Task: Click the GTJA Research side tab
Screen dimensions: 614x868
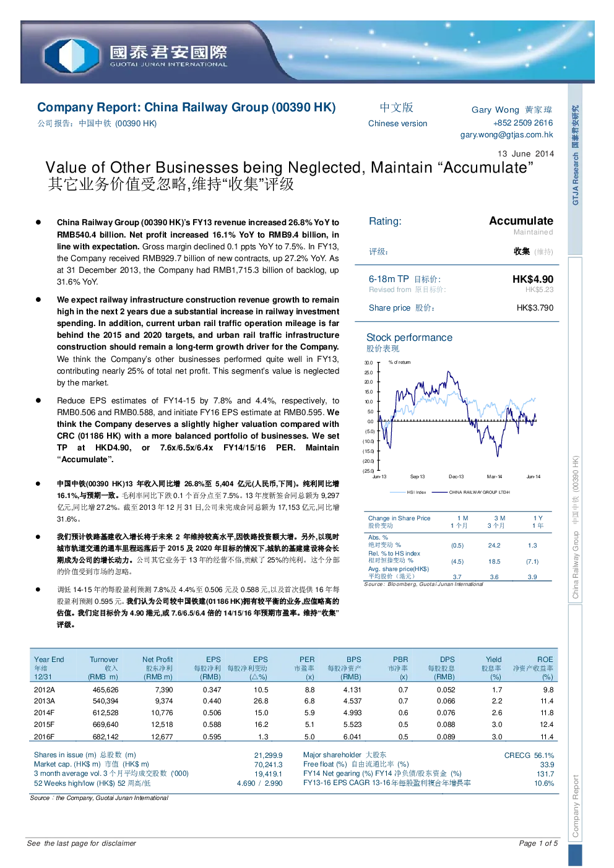Action: coord(576,155)
